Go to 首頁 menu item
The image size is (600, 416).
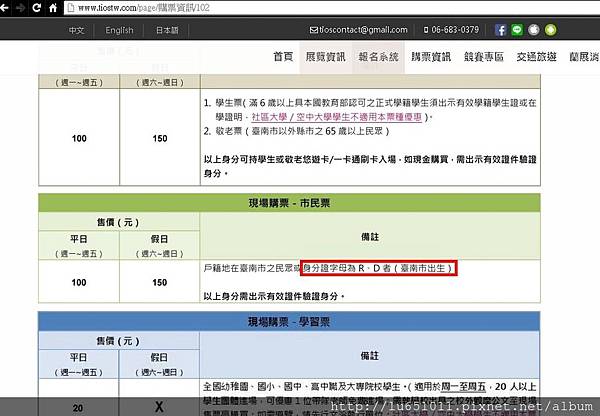tap(283, 57)
